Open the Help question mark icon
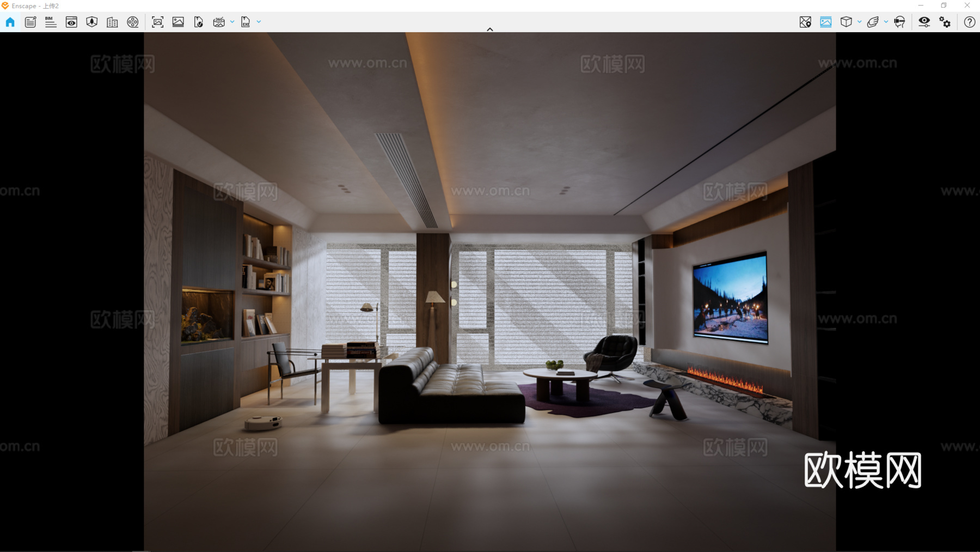 pos(970,22)
